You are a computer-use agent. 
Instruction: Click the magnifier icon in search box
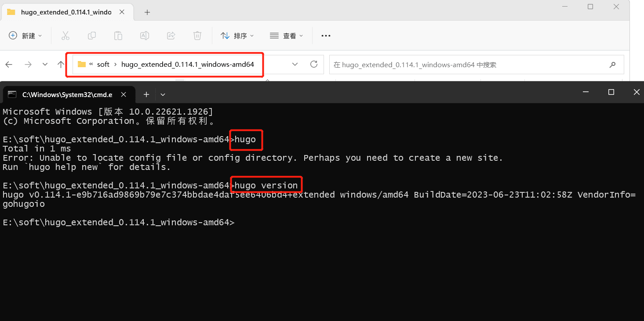613,65
